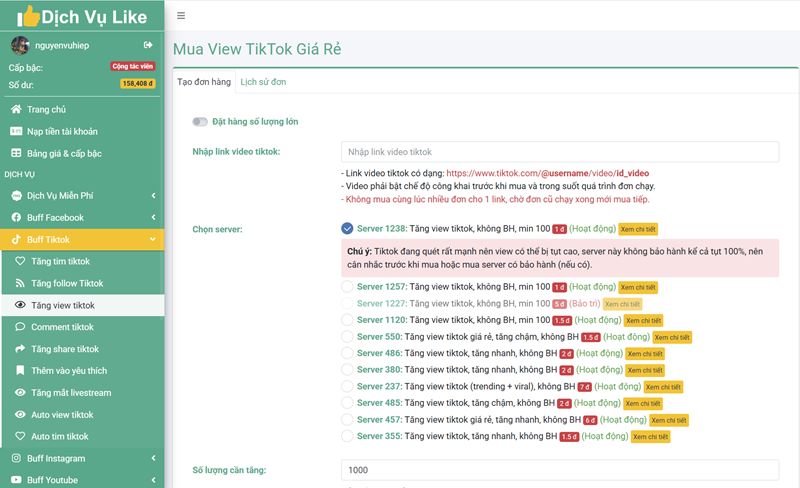Screen dimensions: 800x488
Task: Switch to Tạo đơn hàng tab
Action: 204,82
